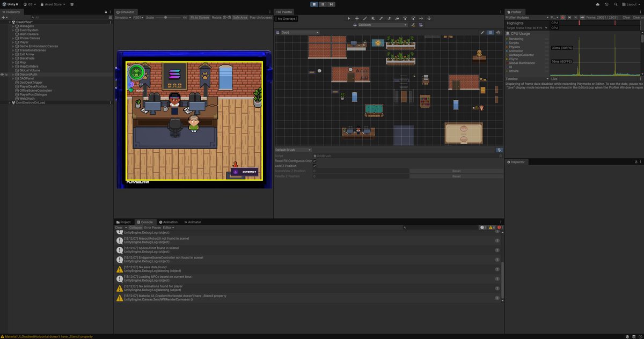This screenshot has width=644, height=339.
Task: Toggle Lock Z Position checkbox
Action: tap(314, 166)
